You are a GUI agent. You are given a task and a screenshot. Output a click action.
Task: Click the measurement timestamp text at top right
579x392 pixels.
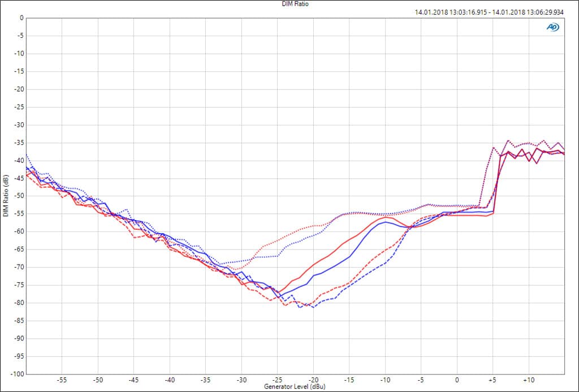pyautogui.click(x=489, y=12)
